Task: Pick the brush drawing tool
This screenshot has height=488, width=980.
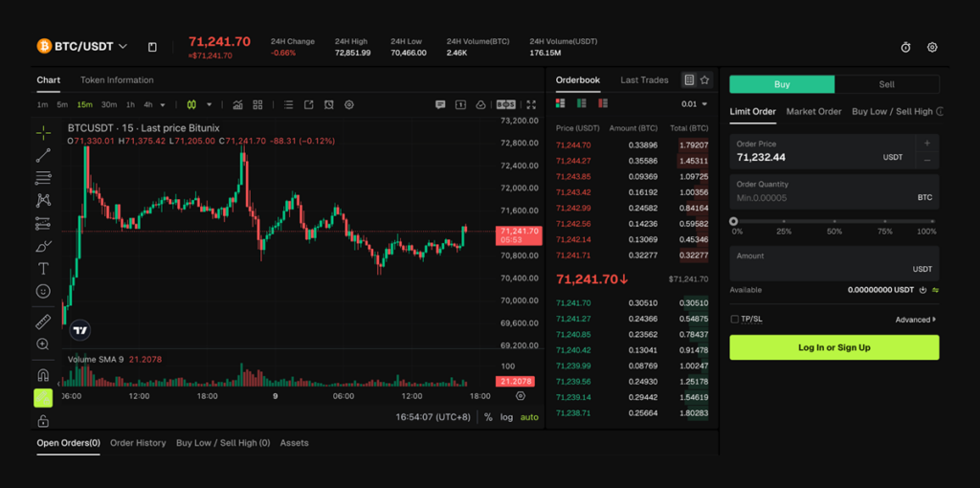Action: pyautogui.click(x=43, y=246)
